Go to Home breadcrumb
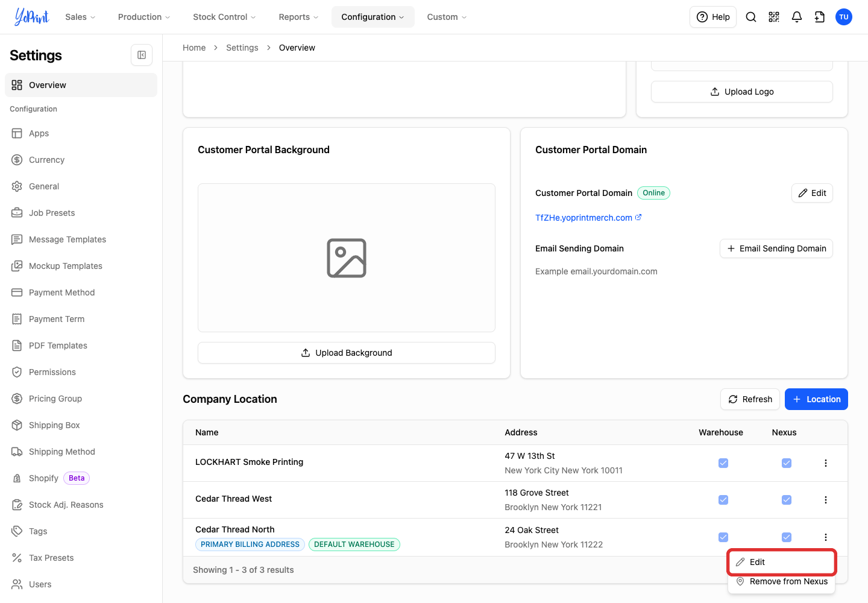Screen dimensions: 868x603 click(194, 48)
